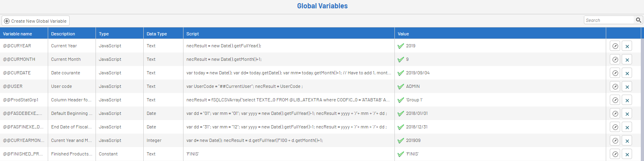Edit the @@CURYEARMON variable
This screenshot has height=161, width=644.
tap(615, 141)
